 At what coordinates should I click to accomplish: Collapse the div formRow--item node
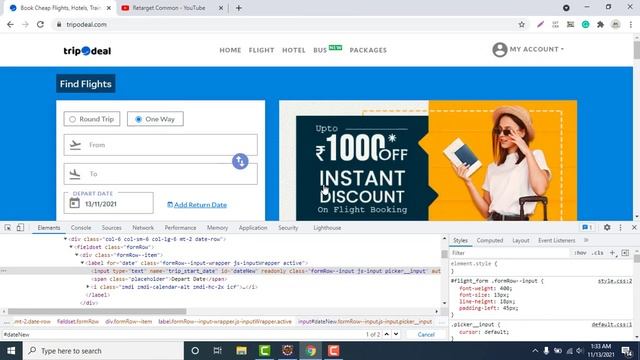[x=76, y=255]
